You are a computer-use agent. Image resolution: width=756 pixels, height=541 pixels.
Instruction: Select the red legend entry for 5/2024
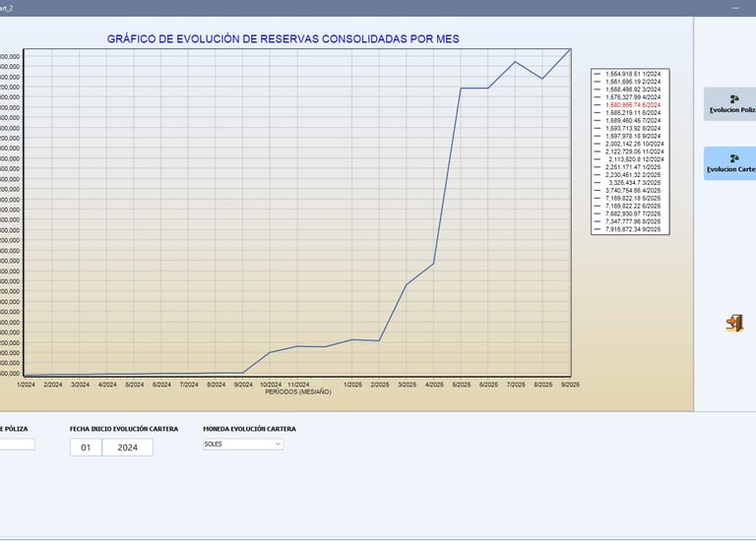tap(628, 104)
